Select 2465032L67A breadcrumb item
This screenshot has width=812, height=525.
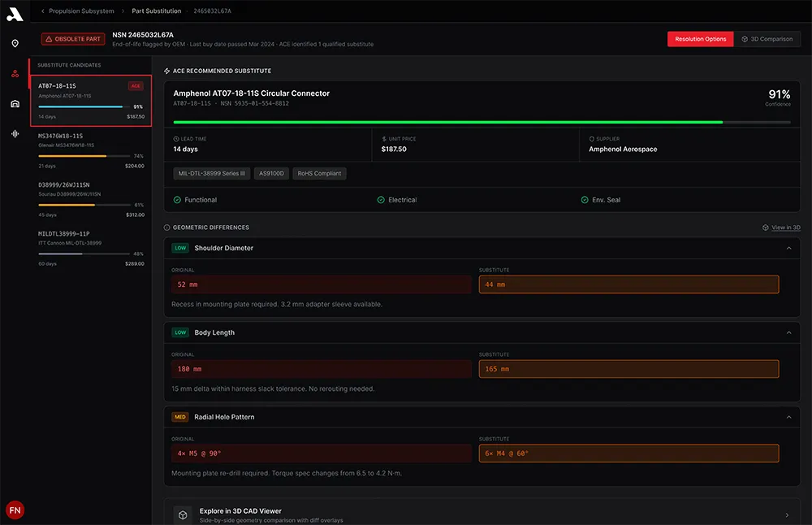(212, 11)
